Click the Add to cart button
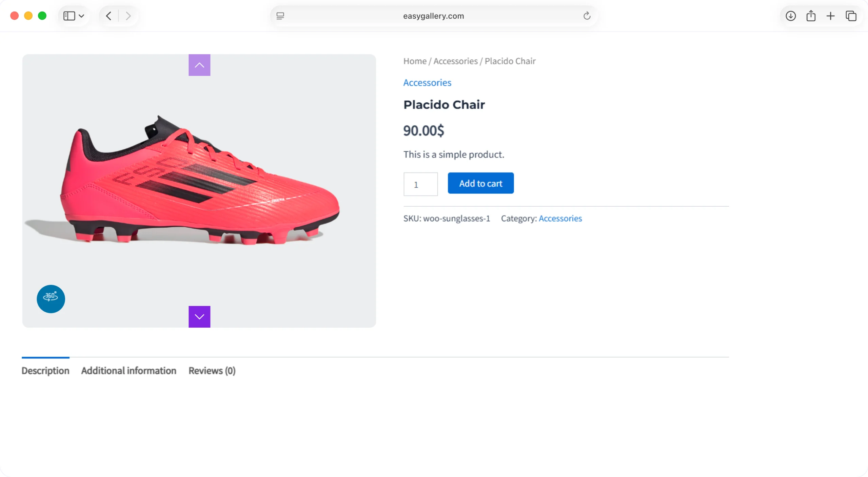868x477 pixels. [480, 183]
